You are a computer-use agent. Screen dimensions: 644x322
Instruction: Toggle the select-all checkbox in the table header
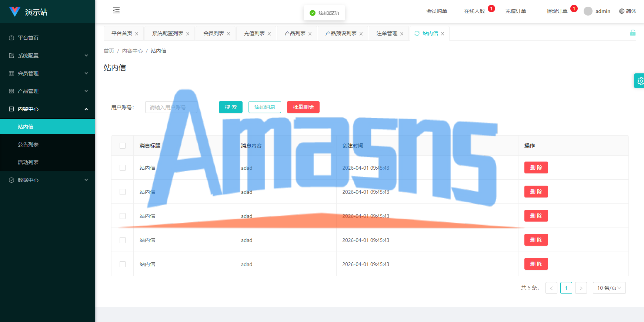coord(123,146)
